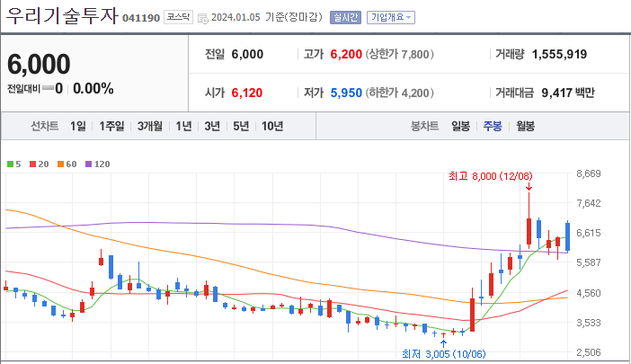Click the stock code 041190
The image size is (631, 364).
[x=141, y=18]
